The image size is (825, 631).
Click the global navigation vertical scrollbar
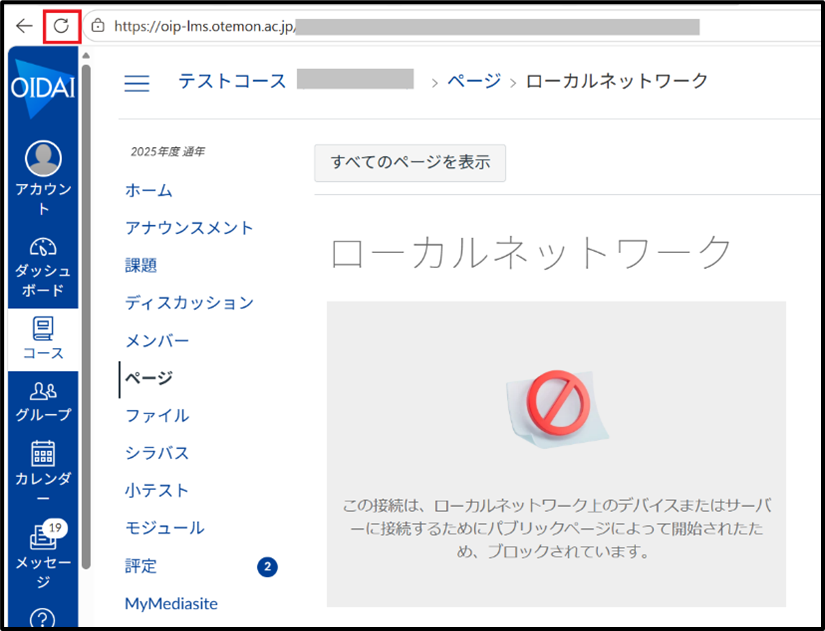tap(86, 316)
